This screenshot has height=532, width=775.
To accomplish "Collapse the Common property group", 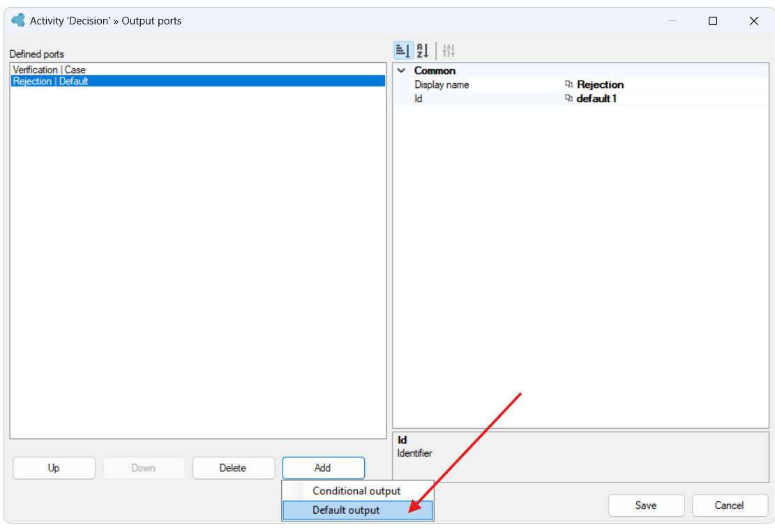I will pos(401,70).
